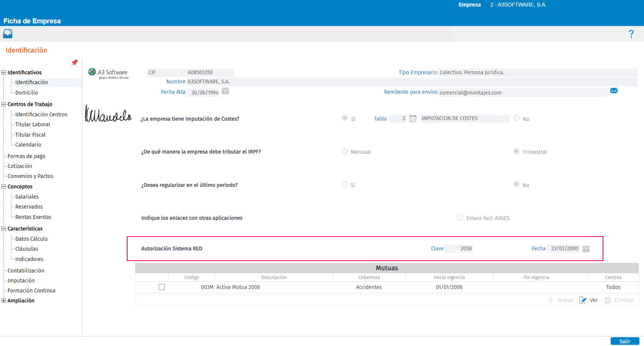Viewport: 644px width, 346px height.
Task: Select Sí for regularizar último periodo
Action: coord(344,184)
